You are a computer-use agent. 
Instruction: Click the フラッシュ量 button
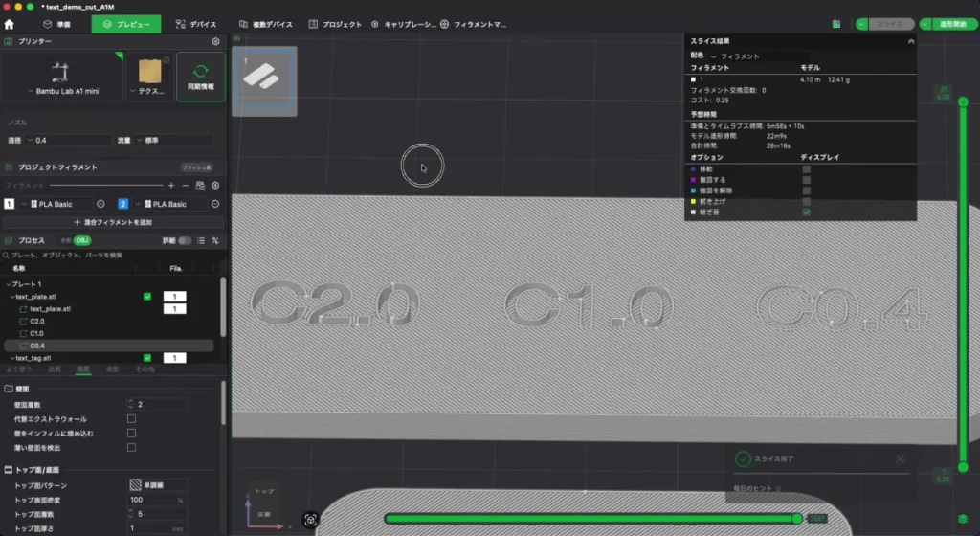[196, 167]
